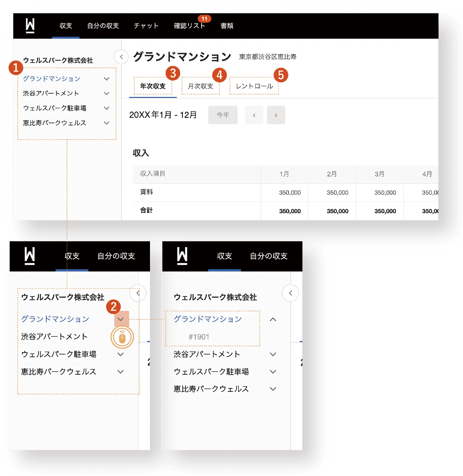Screen dimensions: 463x476
Task: Open 収支 tab in top navigation bar
Action: tap(66, 26)
